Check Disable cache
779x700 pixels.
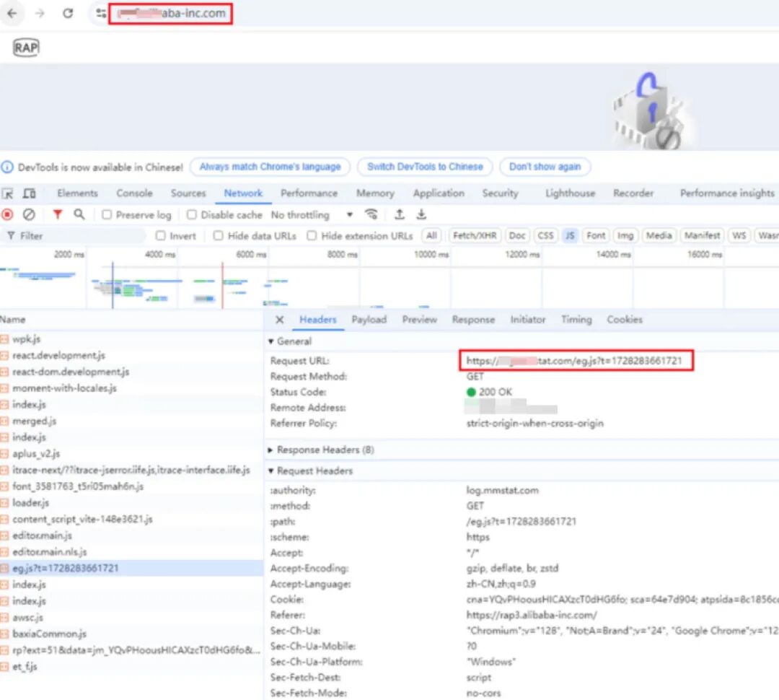pos(191,215)
